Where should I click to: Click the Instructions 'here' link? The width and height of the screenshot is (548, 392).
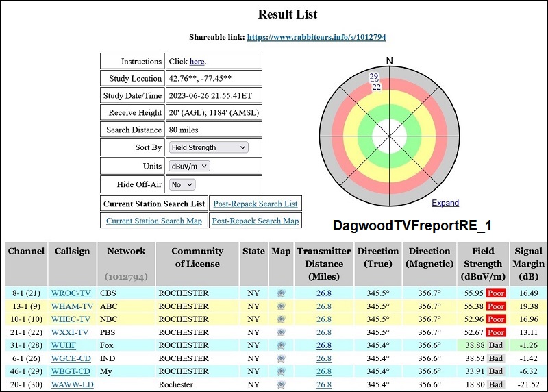tap(197, 62)
